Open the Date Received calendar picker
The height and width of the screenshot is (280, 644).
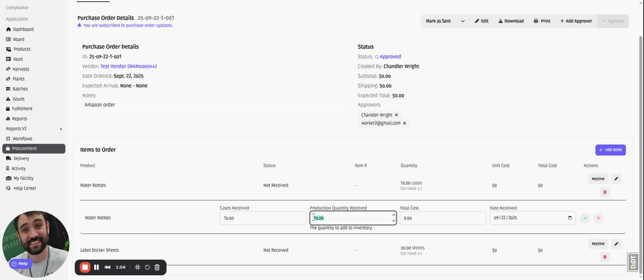[x=570, y=218]
